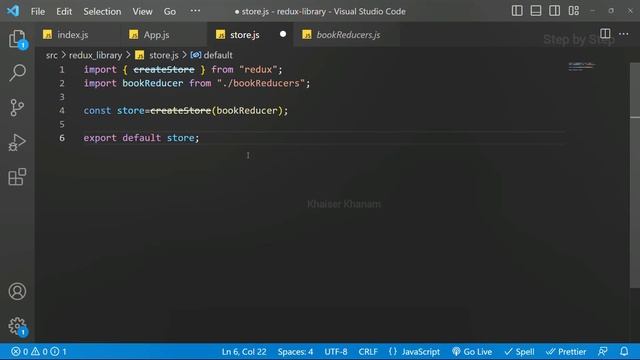Viewport: 640px width, 360px height.
Task: Open the Source Control view icon
Action: pyautogui.click(x=17, y=108)
